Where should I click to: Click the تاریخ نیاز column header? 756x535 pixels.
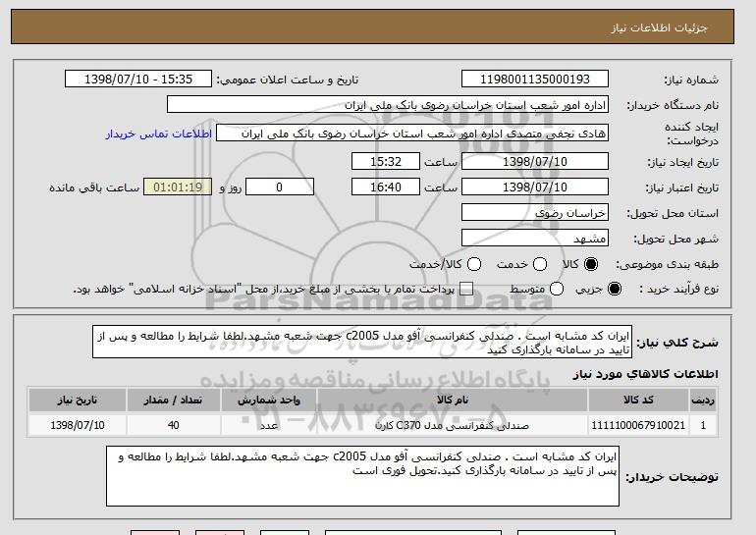[78, 401]
